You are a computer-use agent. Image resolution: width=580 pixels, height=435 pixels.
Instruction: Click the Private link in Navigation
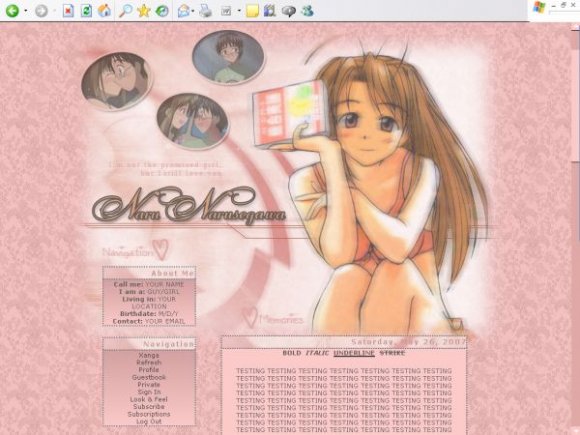pos(149,385)
